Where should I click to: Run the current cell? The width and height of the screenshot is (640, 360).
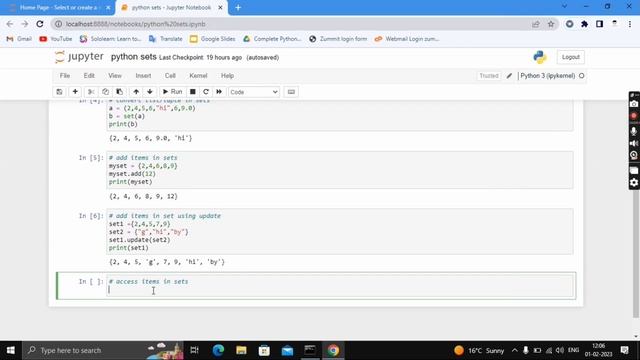click(x=172, y=92)
